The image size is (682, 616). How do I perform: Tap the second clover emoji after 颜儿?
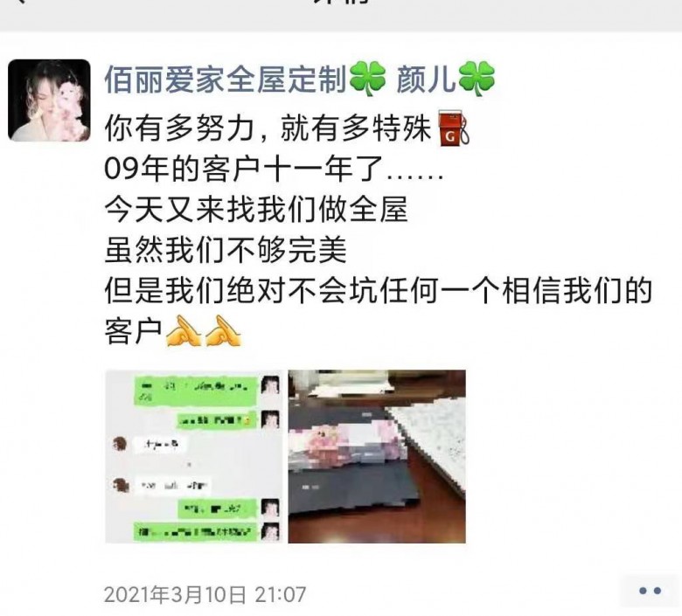(477, 80)
